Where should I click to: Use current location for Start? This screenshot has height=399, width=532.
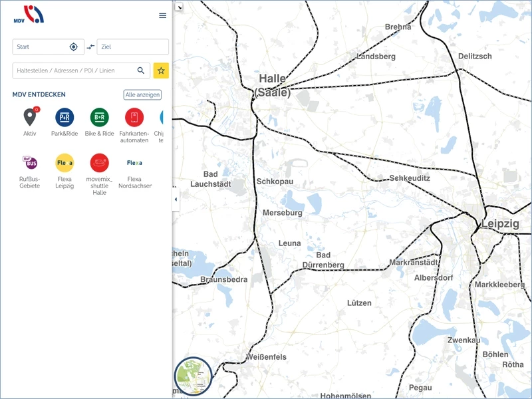coord(74,47)
